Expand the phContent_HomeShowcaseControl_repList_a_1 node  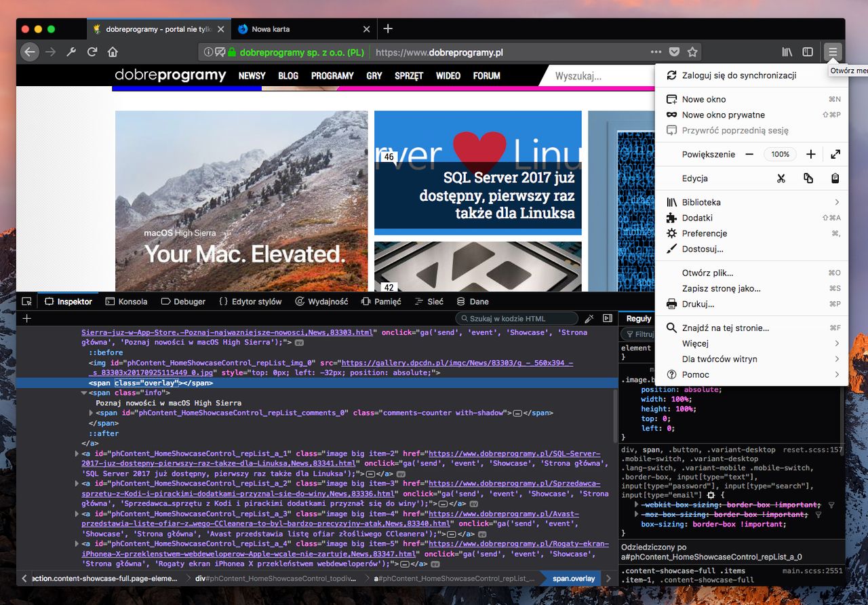77,453
